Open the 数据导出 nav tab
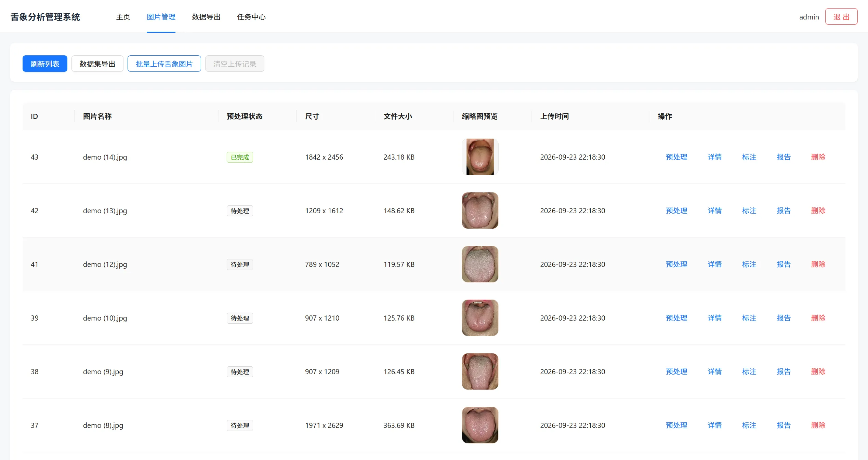868x460 pixels. (206, 17)
